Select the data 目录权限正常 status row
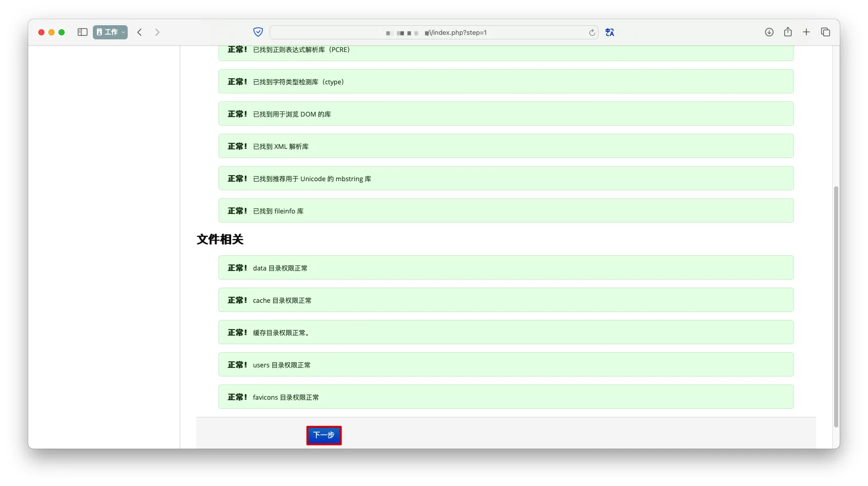 pyautogui.click(x=506, y=268)
